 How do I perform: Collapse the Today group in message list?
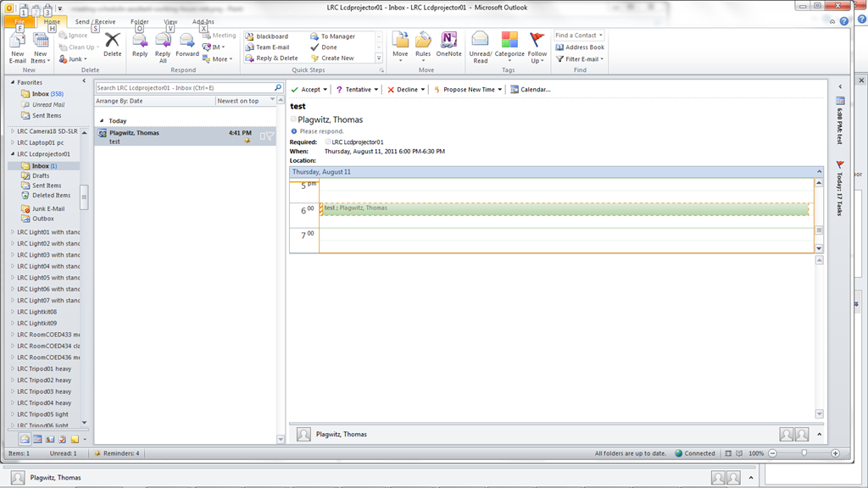pos(102,121)
